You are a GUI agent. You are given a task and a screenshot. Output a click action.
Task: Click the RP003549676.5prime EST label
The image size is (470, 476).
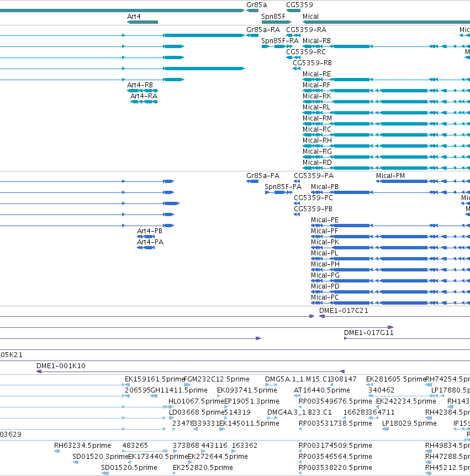click(x=335, y=401)
